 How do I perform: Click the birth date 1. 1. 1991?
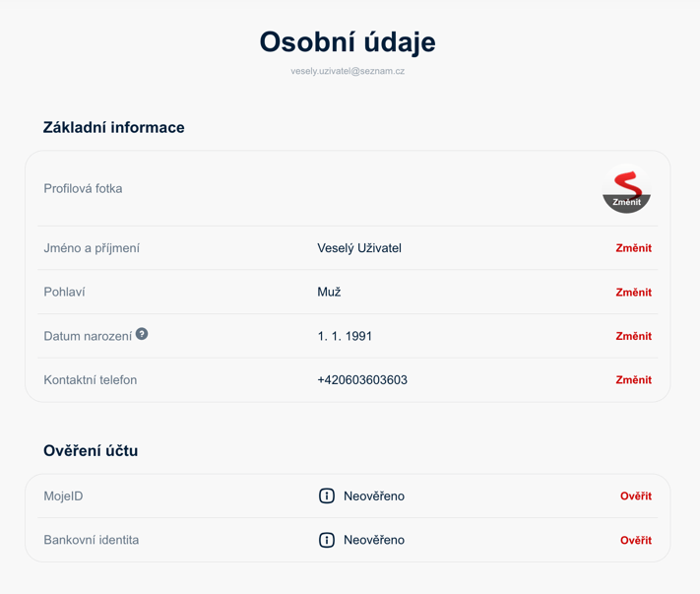pyautogui.click(x=345, y=336)
